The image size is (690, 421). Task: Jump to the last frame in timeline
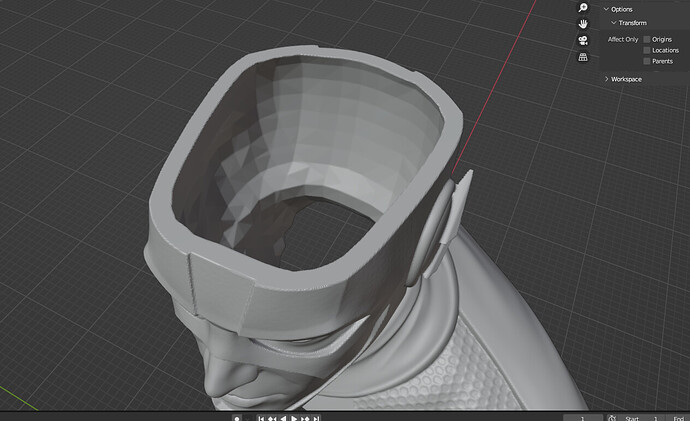point(316,418)
